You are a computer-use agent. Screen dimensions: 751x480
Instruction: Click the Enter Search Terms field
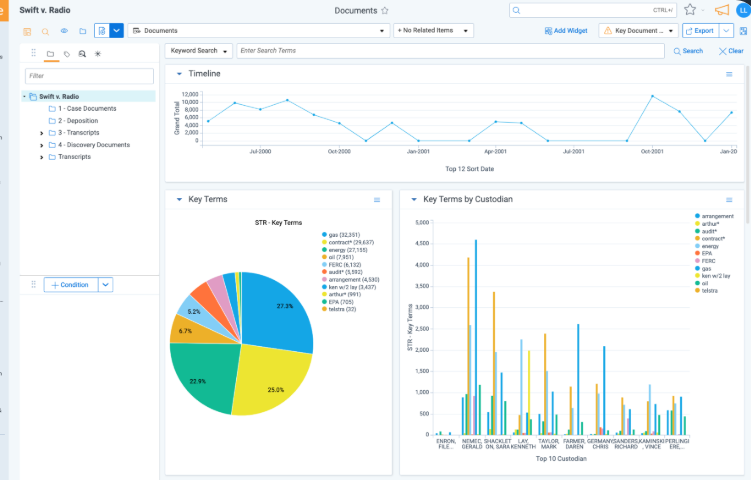click(x=450, y=51)
